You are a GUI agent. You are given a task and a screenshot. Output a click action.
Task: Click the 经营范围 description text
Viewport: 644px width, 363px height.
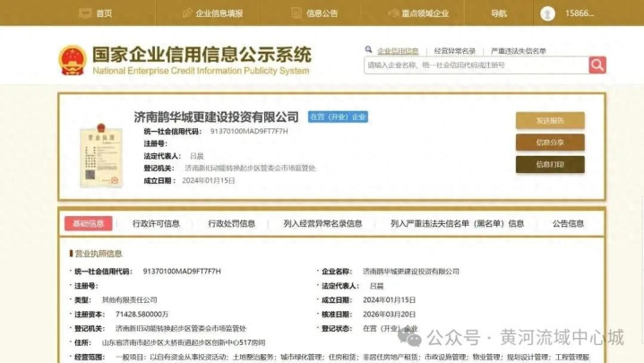[x=352, y=357]
